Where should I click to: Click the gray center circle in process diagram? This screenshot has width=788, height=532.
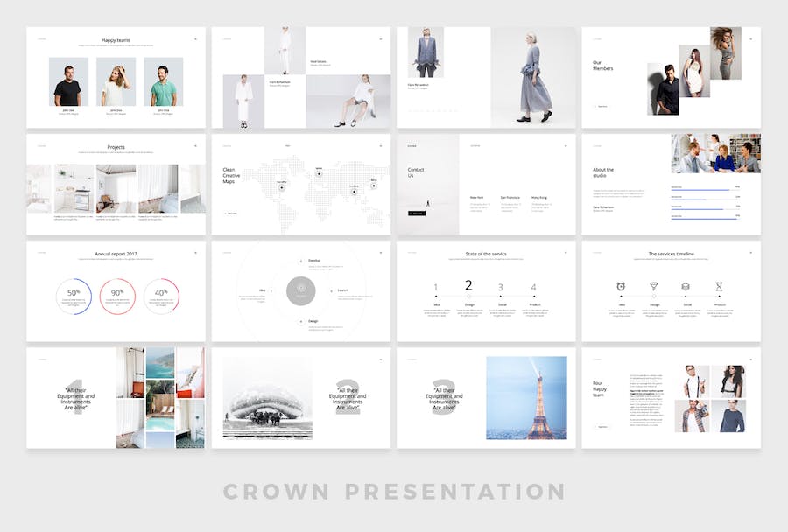pos(300,290)
